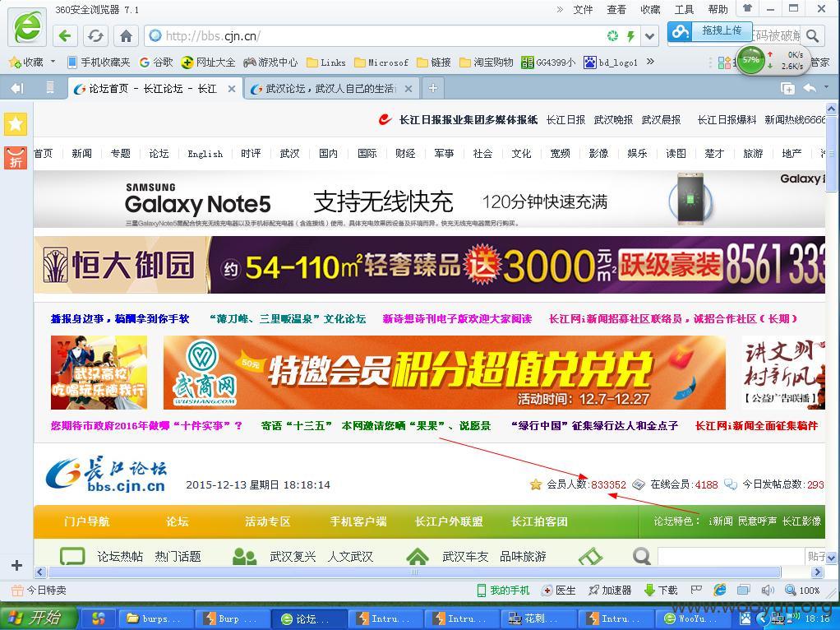Click the cloud drag-upload icon
The height and width of the screenshot is (630, 840).
(x=681, y=31)
